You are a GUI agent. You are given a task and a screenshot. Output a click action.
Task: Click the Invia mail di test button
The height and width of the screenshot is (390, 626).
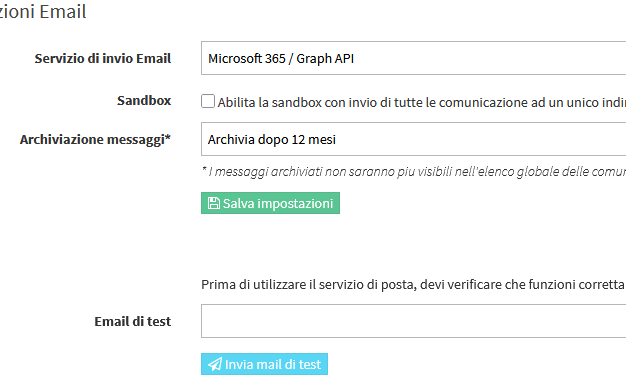[264, 364]
